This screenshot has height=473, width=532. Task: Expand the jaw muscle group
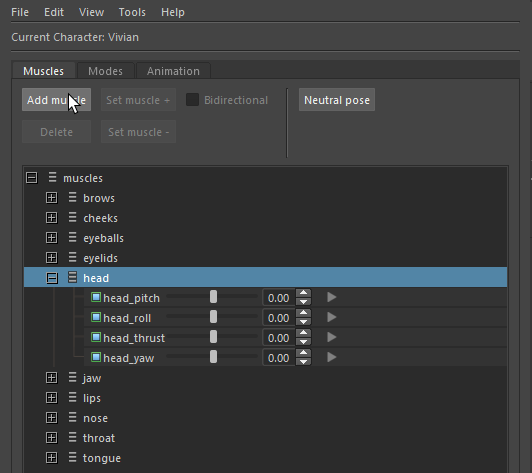coord(52,378)
